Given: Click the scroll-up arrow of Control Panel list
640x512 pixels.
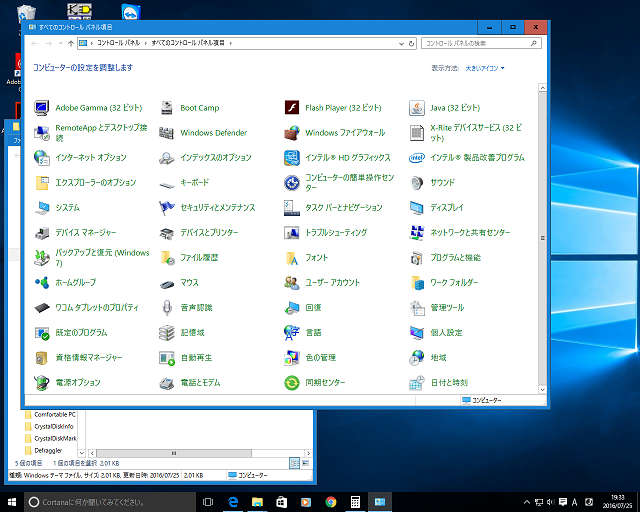Looking at the screenshot, I should pyautogui.click(x=542, y=88).
